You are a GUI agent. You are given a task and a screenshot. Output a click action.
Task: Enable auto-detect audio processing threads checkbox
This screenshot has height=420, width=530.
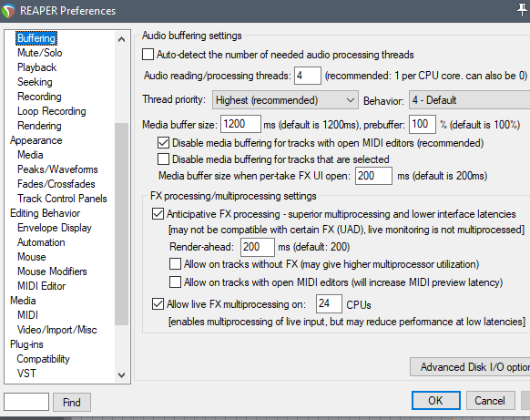pyautogui.click(x=148, y=55)
